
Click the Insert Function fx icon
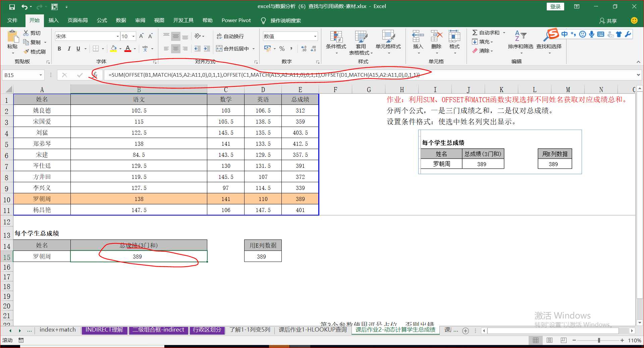(x=95, y=75)
